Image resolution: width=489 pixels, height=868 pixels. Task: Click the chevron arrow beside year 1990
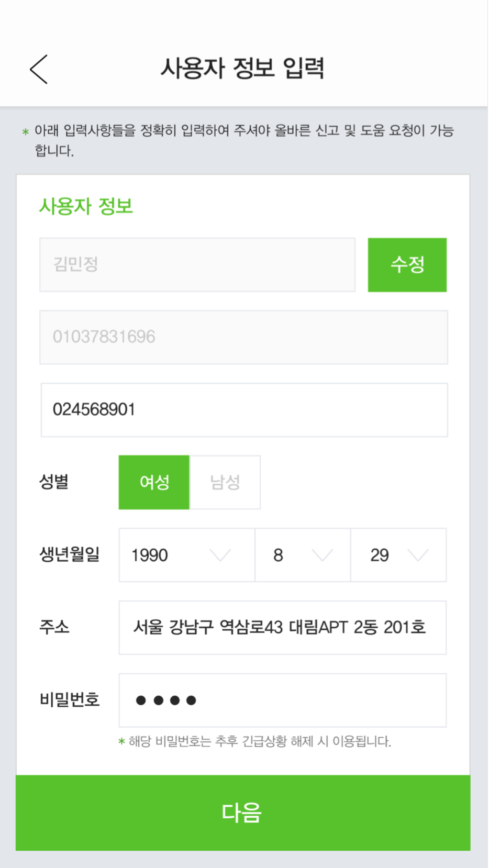tap(220, 555)
